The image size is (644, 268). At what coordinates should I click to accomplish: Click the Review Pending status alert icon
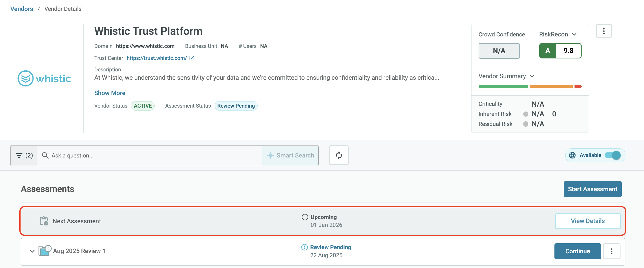click(304, 247)
